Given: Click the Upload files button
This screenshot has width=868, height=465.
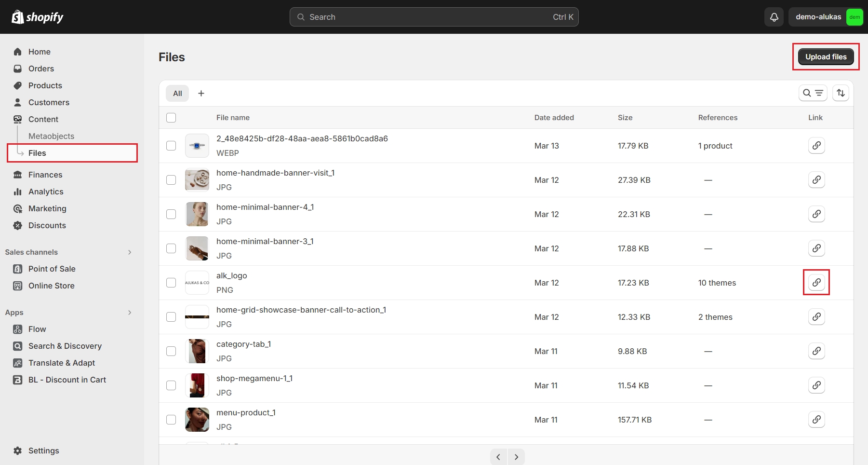Looking at the screenshot, I should [x=826, y=57].
